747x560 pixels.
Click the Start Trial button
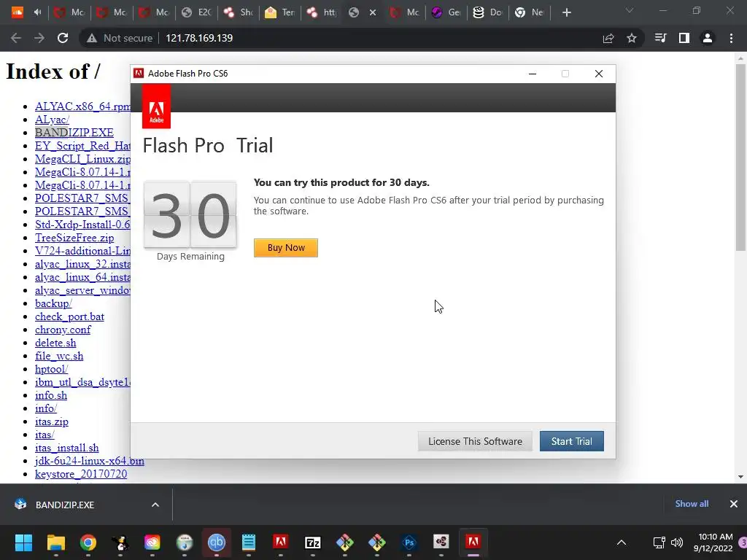pyautogui.click(x=571, y=441)
